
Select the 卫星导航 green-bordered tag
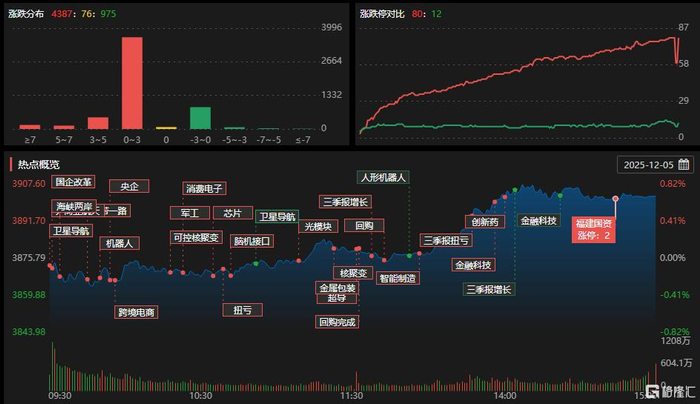(x=277, y=217)
